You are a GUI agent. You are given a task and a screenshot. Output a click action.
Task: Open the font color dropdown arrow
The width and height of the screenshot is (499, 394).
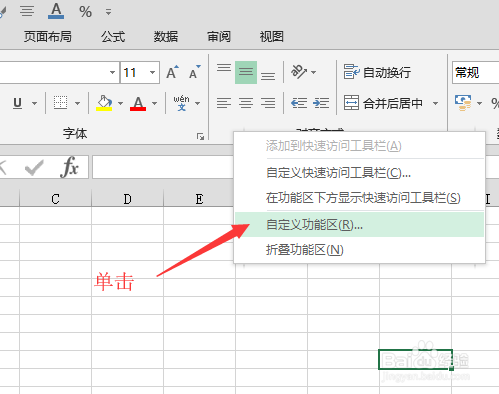click(x=154, y=103)
